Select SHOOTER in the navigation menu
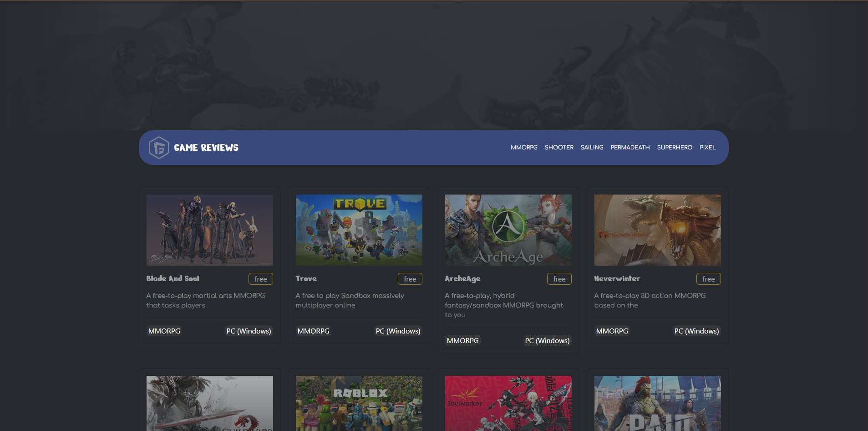 pos(559,147)
